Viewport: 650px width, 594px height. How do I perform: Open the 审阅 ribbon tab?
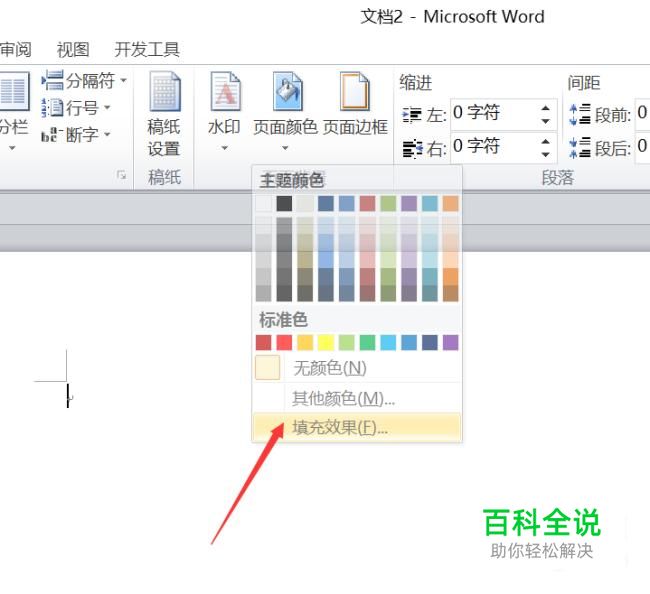coord(16,49)
